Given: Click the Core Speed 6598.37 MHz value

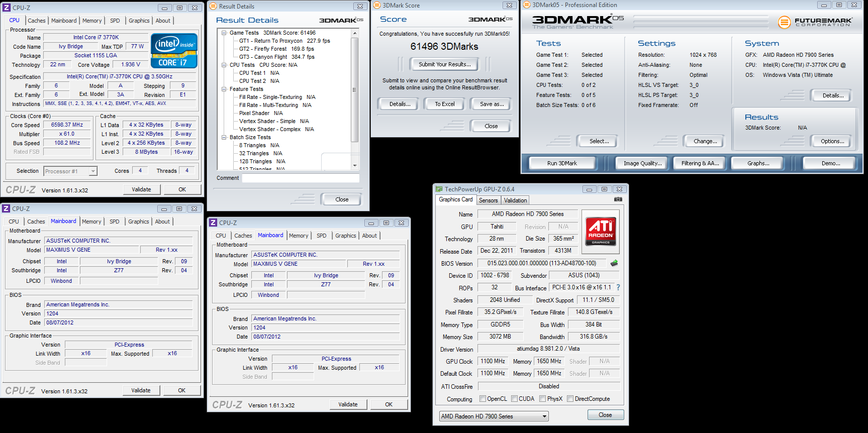Looking at the screenshot, I should [67, 125].
